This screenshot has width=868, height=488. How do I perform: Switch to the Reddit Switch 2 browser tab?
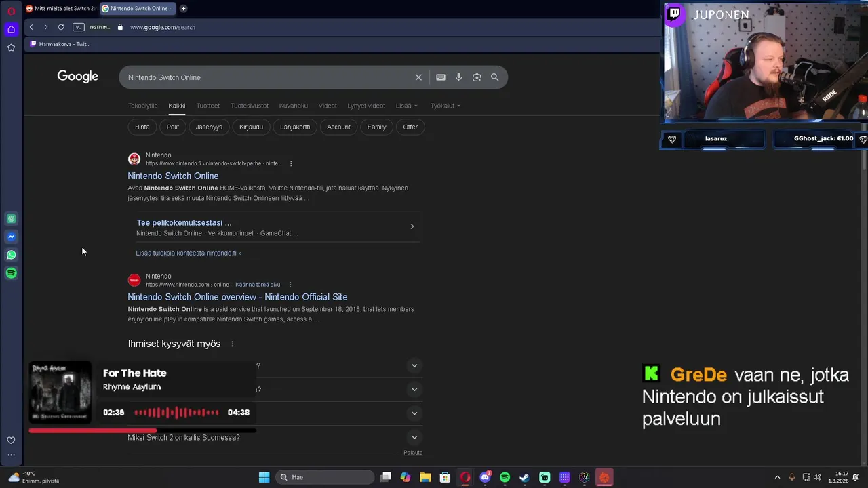(x=60, y=9)
